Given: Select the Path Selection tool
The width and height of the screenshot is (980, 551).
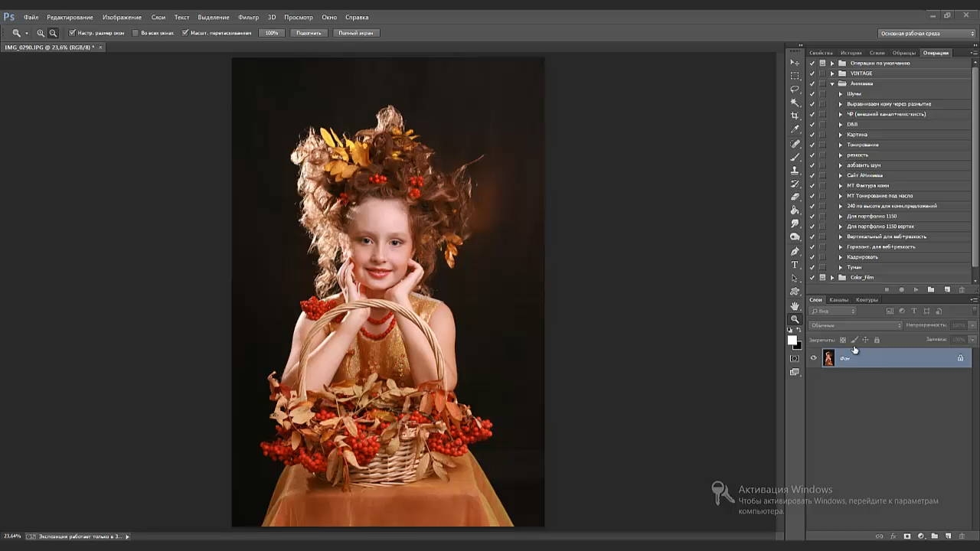Looking at the screenshot, I should (x=795, y=278).
